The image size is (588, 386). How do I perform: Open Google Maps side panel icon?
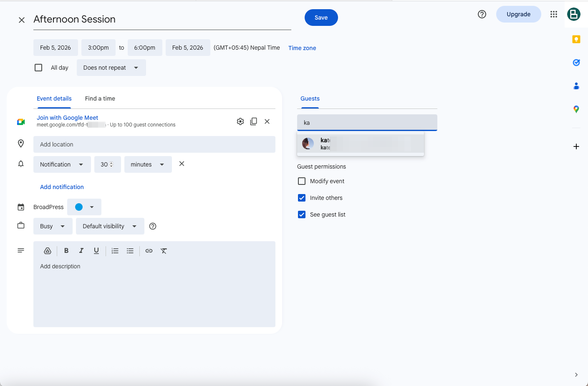coord(576,109)
